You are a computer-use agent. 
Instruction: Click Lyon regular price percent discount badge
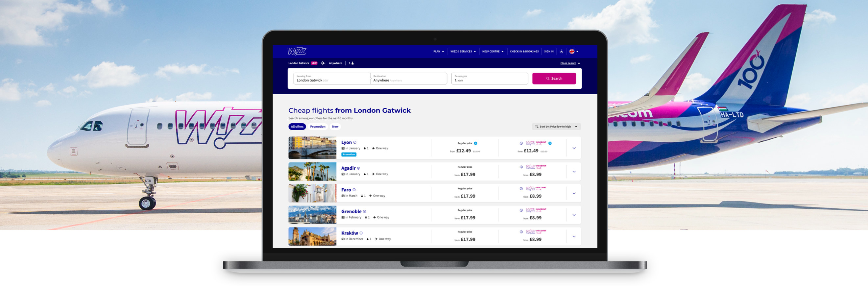475,143
